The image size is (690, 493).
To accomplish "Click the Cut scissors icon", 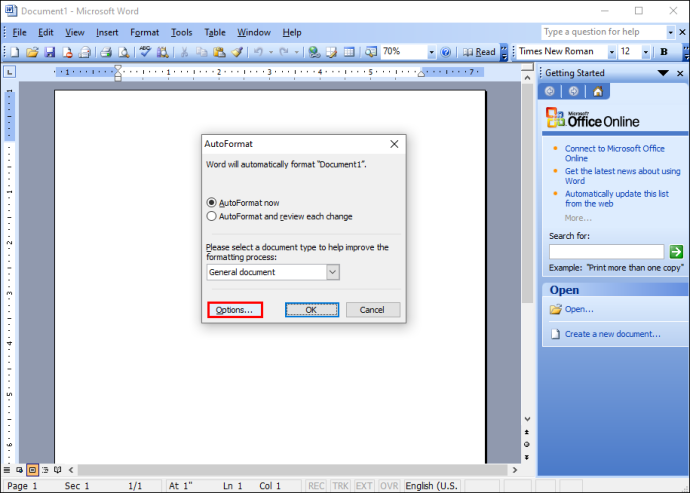I will pos(184,52).
